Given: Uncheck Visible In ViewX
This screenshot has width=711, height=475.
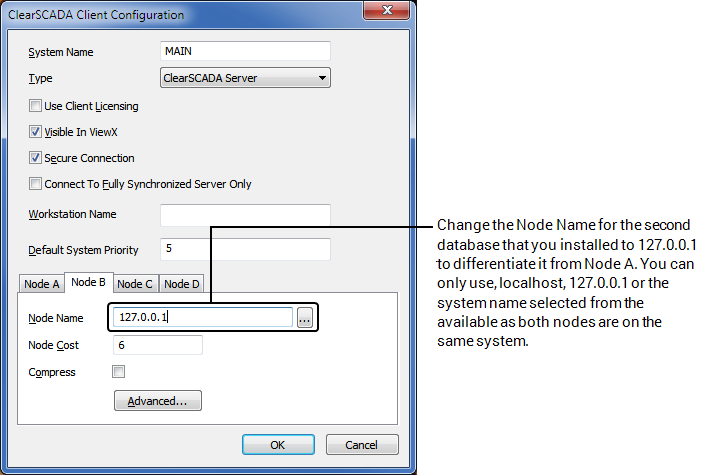Looking at the screenshot, I should point(36,132).
